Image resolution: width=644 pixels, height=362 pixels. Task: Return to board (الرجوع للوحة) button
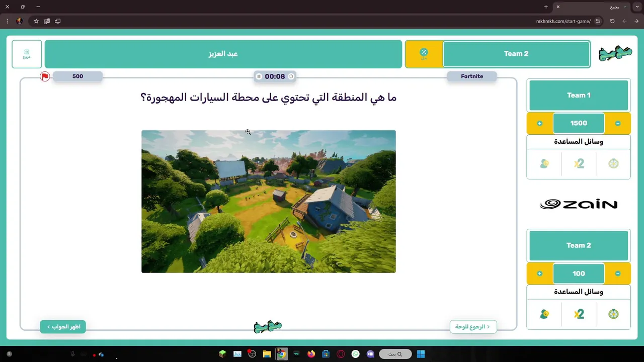473,327
